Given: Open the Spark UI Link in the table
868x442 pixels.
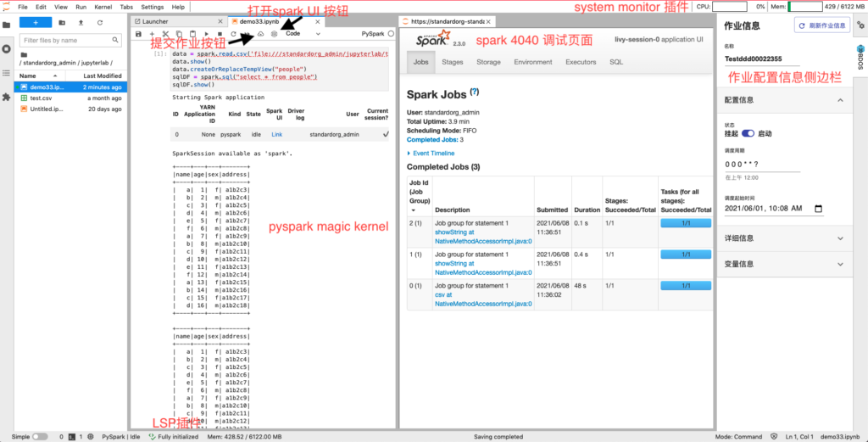Looking at the screenshot, I should (276, 134).
